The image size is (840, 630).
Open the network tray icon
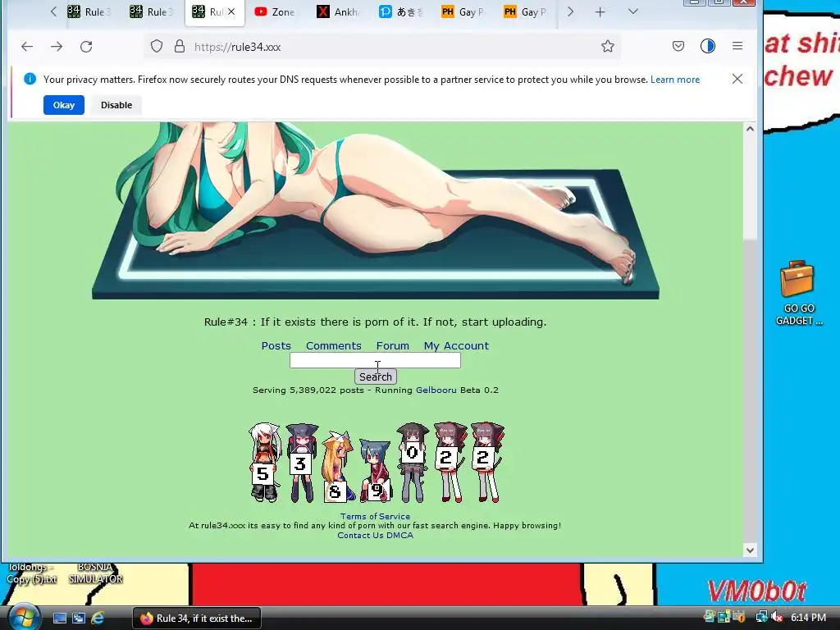point(762,617)
